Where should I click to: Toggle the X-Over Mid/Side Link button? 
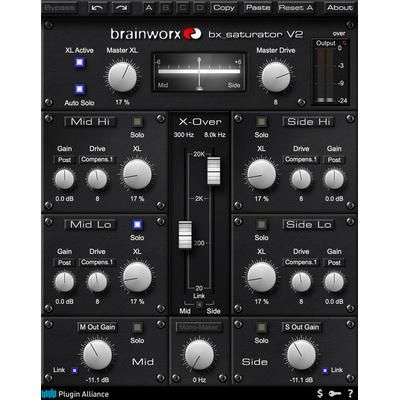[199, 304]
